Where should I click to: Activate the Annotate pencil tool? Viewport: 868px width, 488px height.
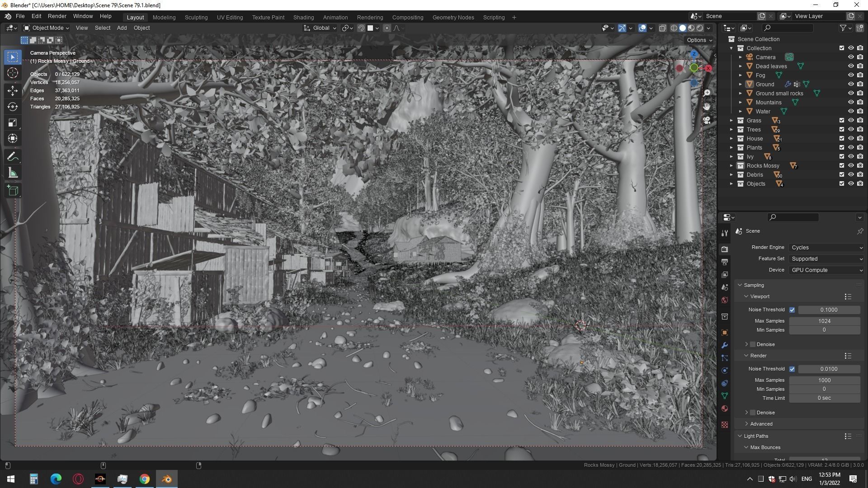pyautogui.click(x=13, y=157)
